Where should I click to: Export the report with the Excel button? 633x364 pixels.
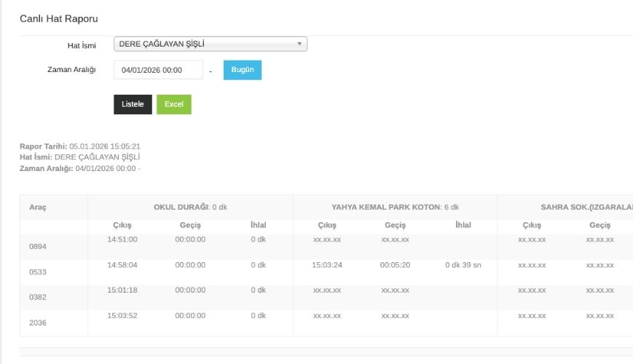(x=173, y=104)
